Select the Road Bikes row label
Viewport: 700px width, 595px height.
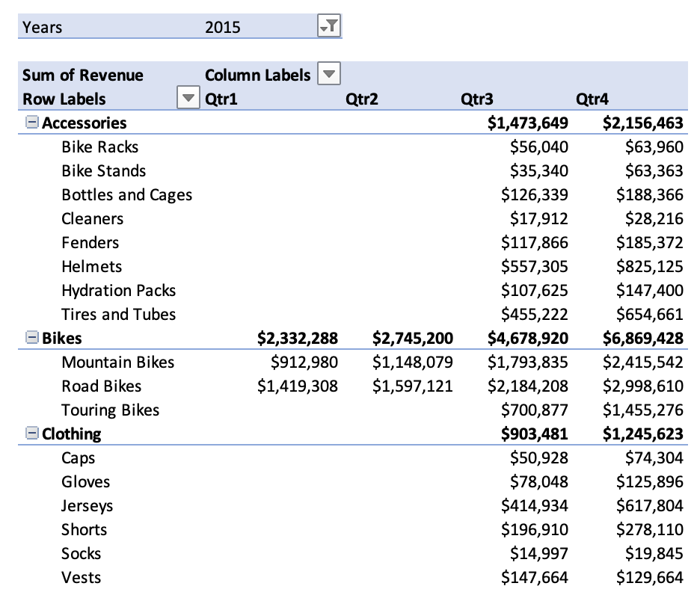point(102,386)
